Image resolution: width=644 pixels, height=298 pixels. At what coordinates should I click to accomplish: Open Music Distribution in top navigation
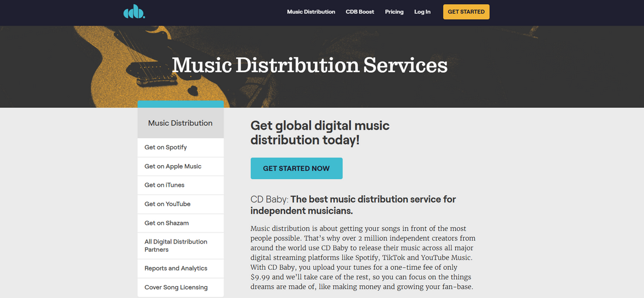pyautogui.click(x=311, y=12)
